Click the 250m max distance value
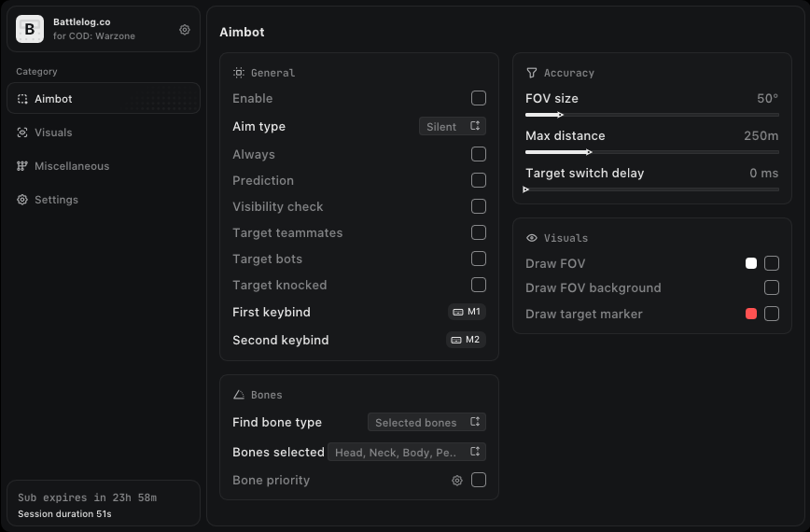This screenshot has height=532, width=810. tap(761, 136)
